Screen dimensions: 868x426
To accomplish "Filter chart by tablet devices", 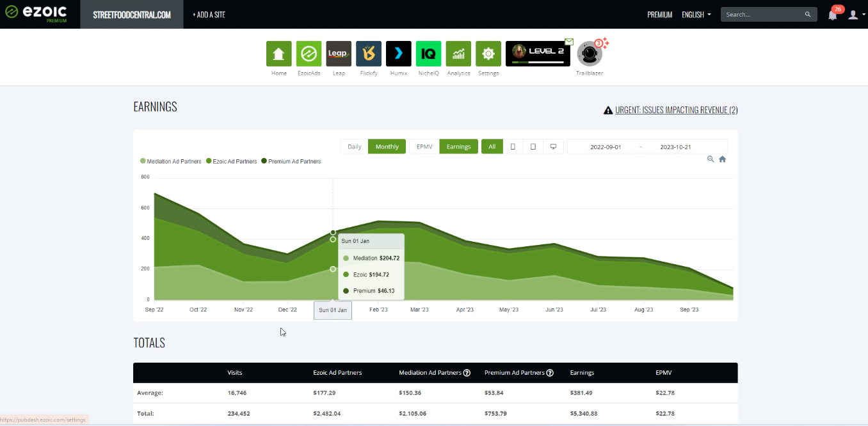I will coord(533,146).
